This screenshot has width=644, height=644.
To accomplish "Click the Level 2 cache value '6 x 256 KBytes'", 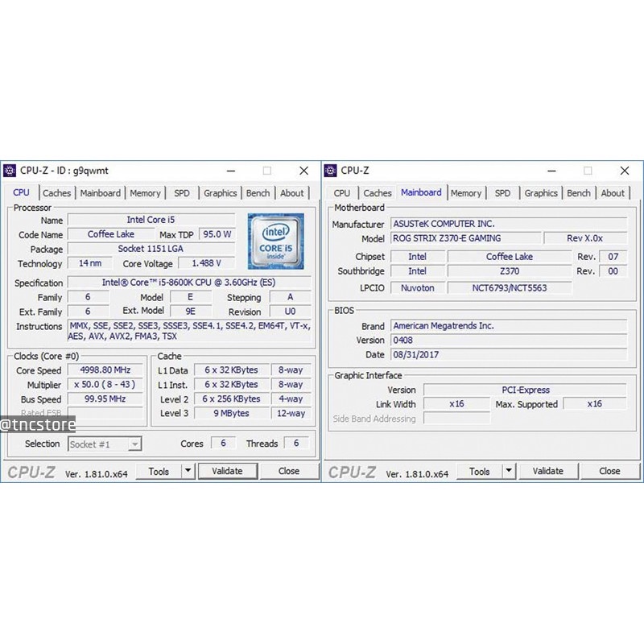I will 232,398.
